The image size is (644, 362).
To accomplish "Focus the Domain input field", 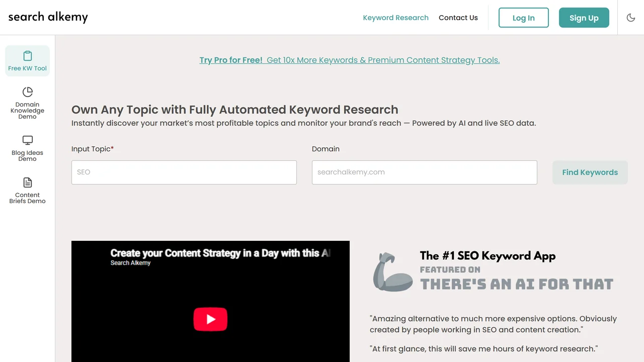I will point(425,172).
